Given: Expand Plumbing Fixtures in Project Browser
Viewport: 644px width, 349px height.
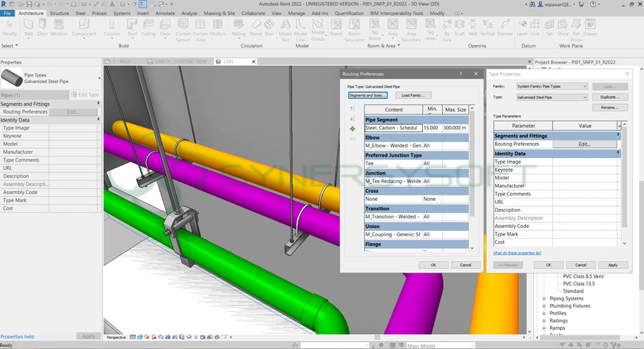Looking at the screenshot, I should tap(545, 306).
